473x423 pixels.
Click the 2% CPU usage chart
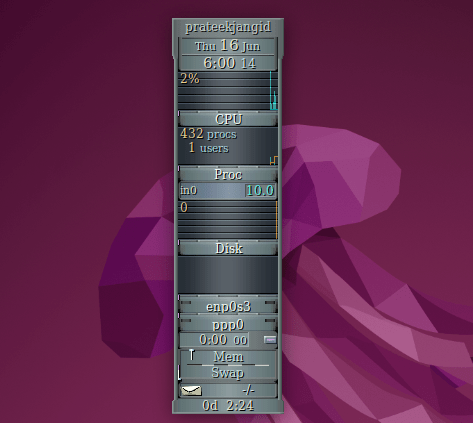click(x=228, y=91)
